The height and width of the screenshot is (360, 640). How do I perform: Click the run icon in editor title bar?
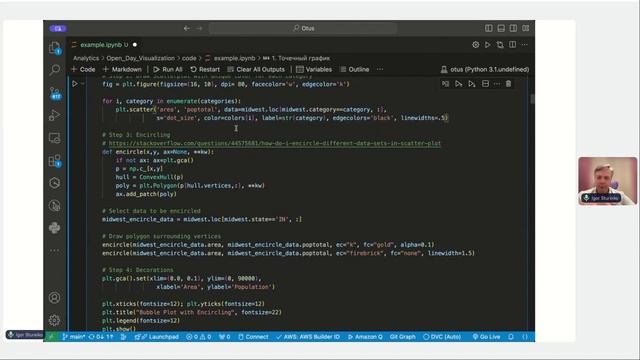tap(488, 44)
